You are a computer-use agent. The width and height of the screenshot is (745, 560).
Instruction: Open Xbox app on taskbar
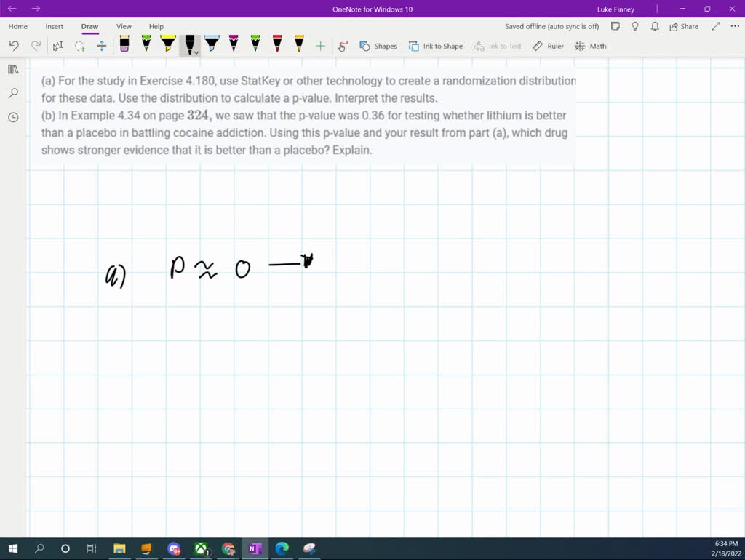click(202, 548)
